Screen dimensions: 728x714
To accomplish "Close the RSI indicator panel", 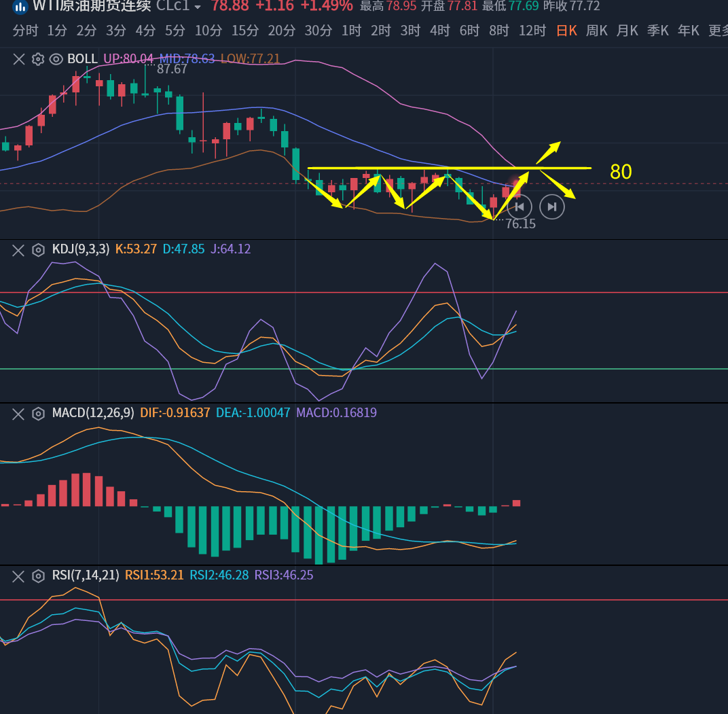I will (19, 575).
